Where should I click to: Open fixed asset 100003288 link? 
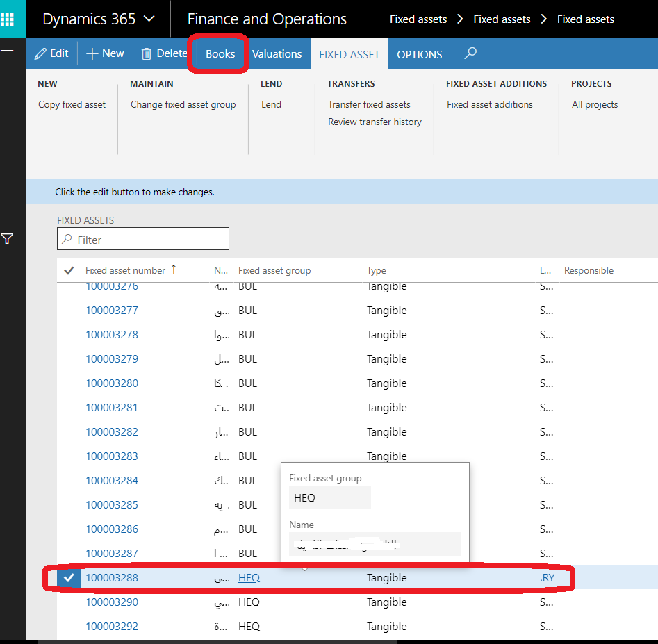(x=112, y=578)
